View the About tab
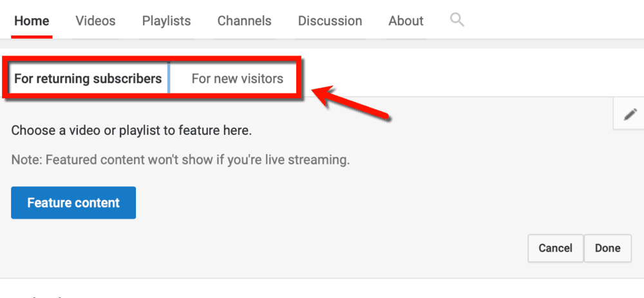Image resolution: width=644 pixels, height=298 pixels. [x=406, y=21]
